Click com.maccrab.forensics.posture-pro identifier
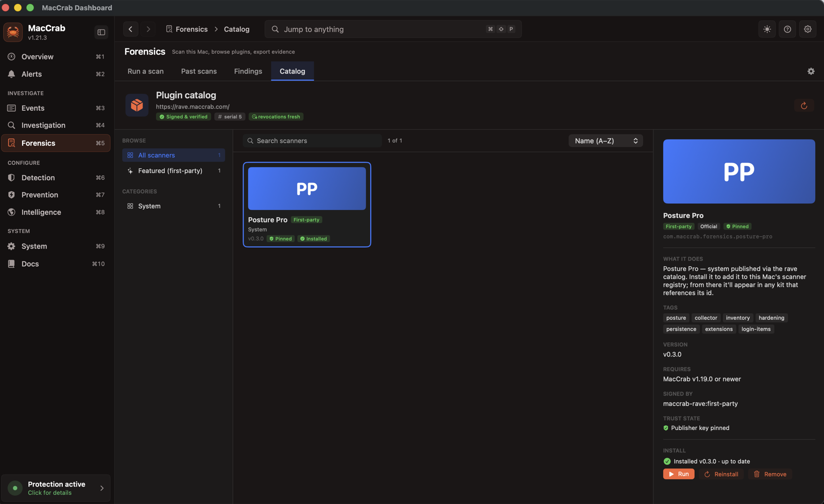This screenshot has width=824, height=504. point(717,237)
